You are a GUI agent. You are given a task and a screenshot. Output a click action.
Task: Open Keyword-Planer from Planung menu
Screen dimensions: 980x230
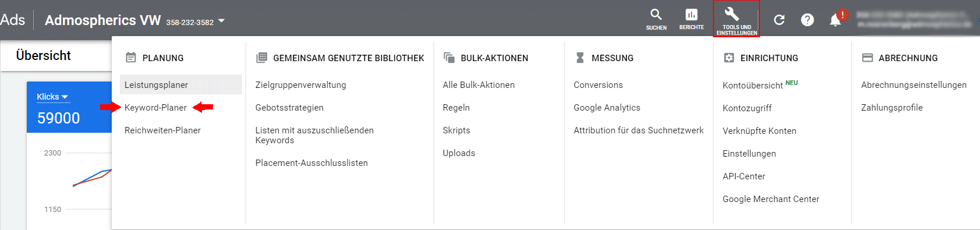click(x=155, y=108)
